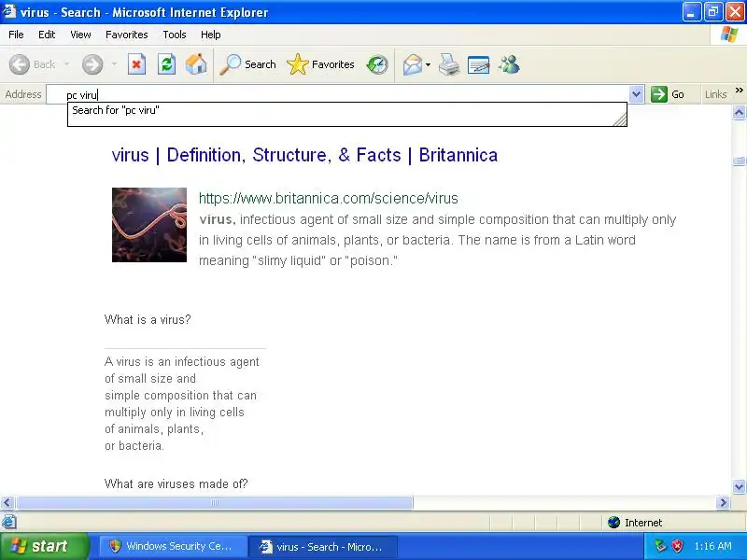The height and width of the screenshot is (560, 747).
Task: Open Back button history dropdown arrow
Action: 66,64
